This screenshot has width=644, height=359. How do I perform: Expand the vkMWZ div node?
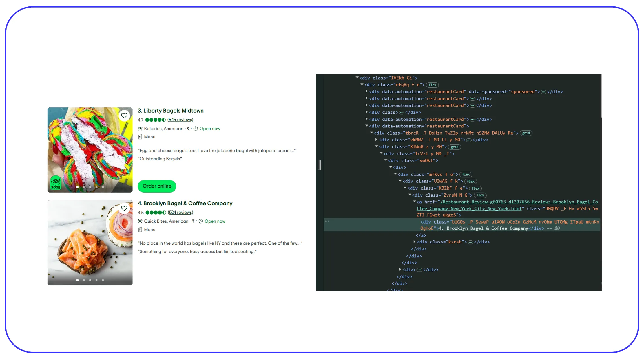coord(376,140)
